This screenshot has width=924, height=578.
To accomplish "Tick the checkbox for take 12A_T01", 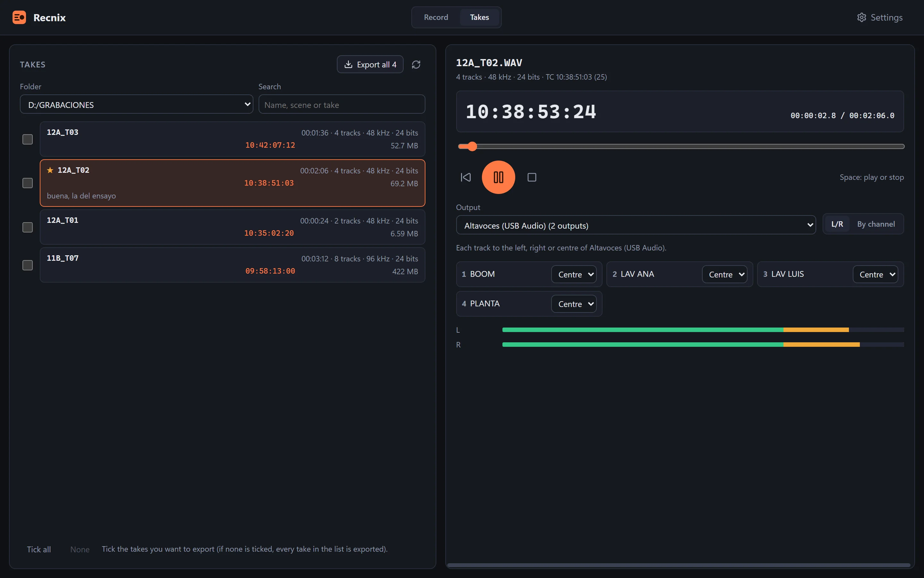I will 28,227.
